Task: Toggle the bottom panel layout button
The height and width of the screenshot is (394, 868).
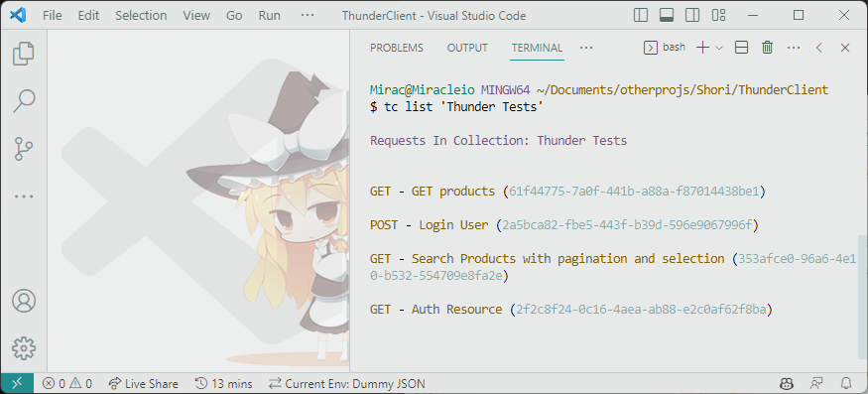Action: [x=667, y=15]
